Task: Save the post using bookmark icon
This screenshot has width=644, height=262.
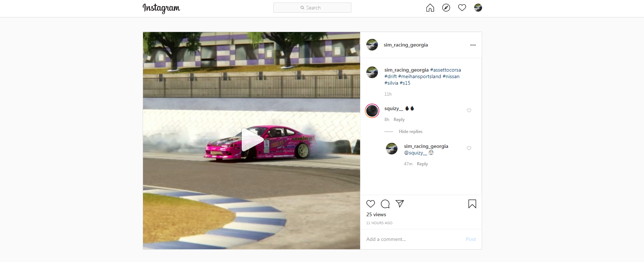Action: click(472, 204)
